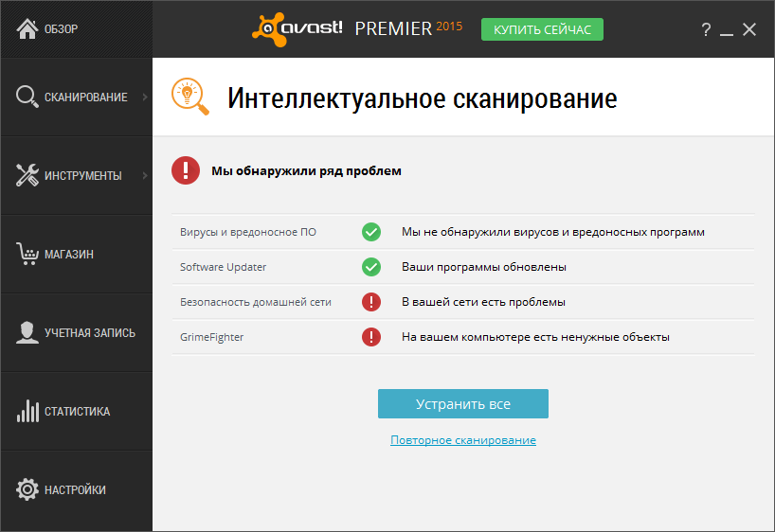Click the wrench and screwdriver ИНСТРУМЕНТЫ icon
This screenshot has height=532, width=775.
pos(27,175)
